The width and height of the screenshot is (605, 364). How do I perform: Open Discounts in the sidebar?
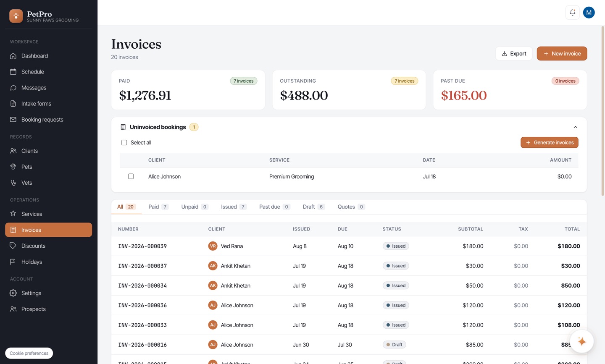[48, 246]
